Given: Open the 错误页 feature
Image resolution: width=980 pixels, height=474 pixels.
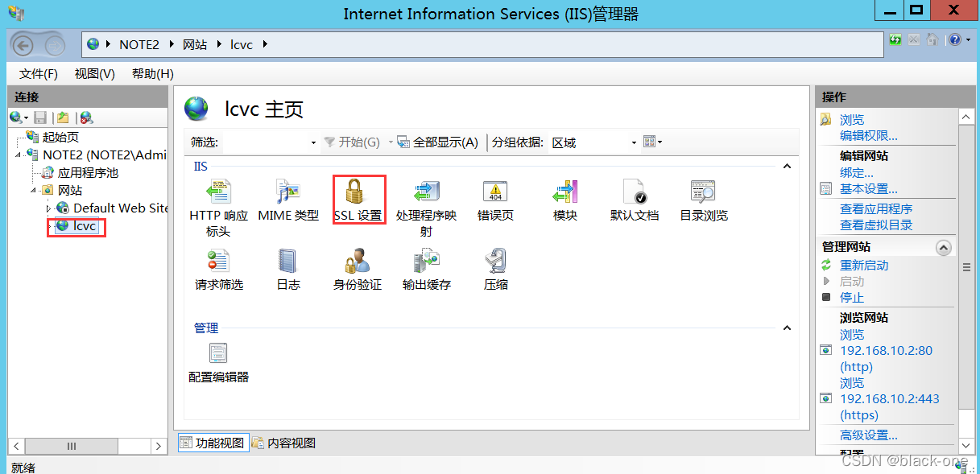Looking at the screenshot, I should point(495,200).
